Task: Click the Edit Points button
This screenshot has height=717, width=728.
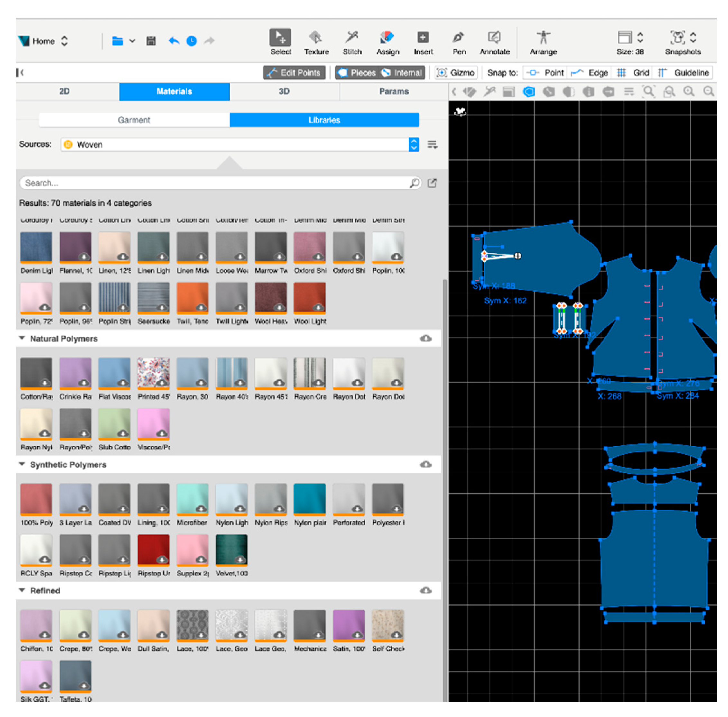Action: [x=294, y=72]
